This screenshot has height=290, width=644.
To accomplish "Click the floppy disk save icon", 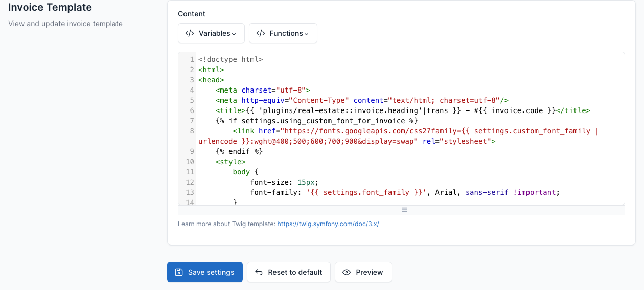I will pos(179,272).
